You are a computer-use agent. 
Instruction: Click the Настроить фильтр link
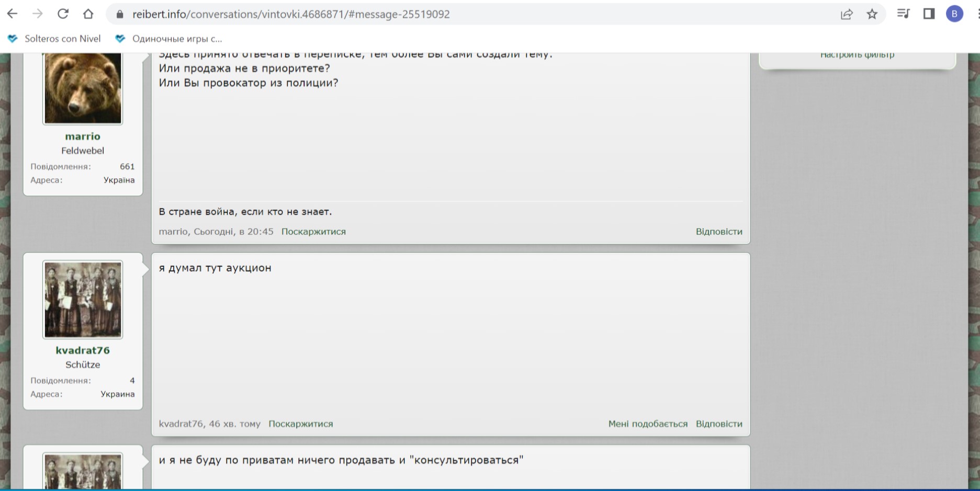click(x=857, y=55)
